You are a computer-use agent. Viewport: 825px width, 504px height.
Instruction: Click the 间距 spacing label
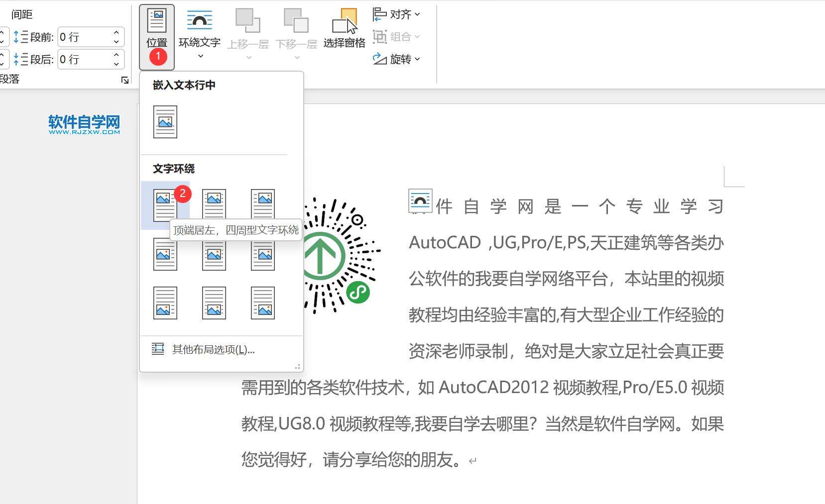click(22, 14)
